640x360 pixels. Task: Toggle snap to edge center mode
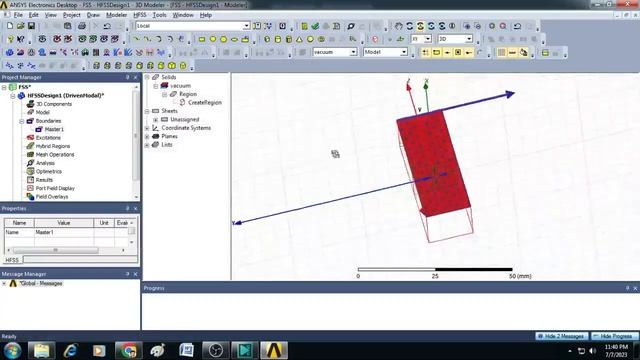point(447,52)
